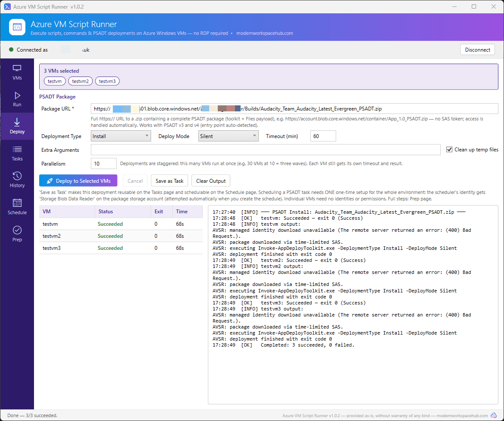This screenshot has width=504, height=421.
Task: Click the Timeout (min) field
Action: [323, 136]
